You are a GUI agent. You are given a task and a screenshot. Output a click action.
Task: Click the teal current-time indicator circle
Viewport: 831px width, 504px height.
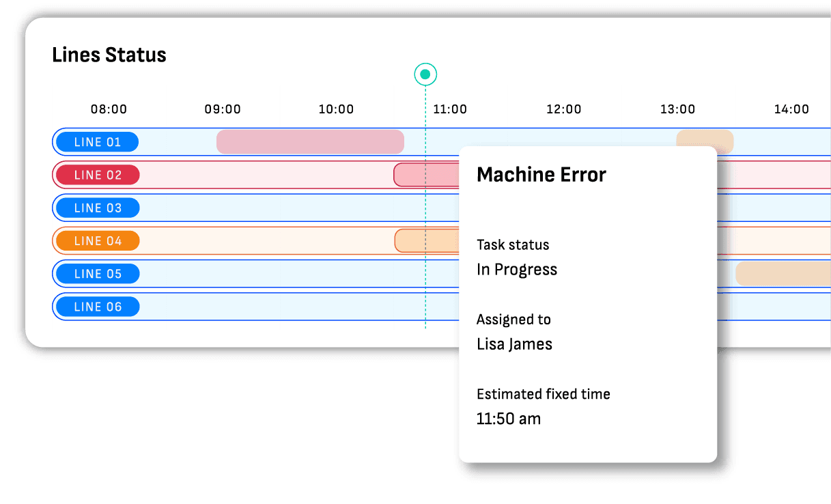click(x=425, y=74)
